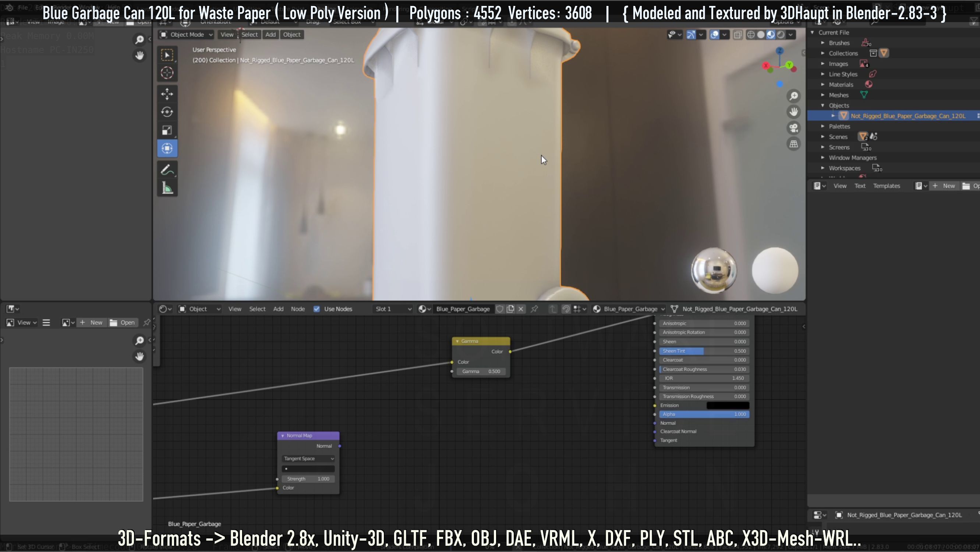Open the Add menu in node editor
The image size is (980, 552).
click(278, 309)
